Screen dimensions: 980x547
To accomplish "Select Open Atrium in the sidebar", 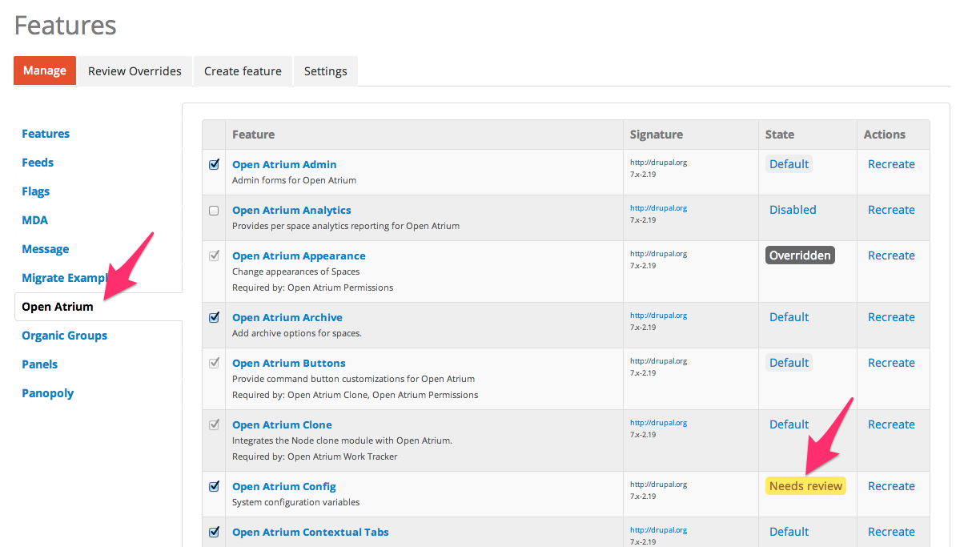I will (58, 307).
